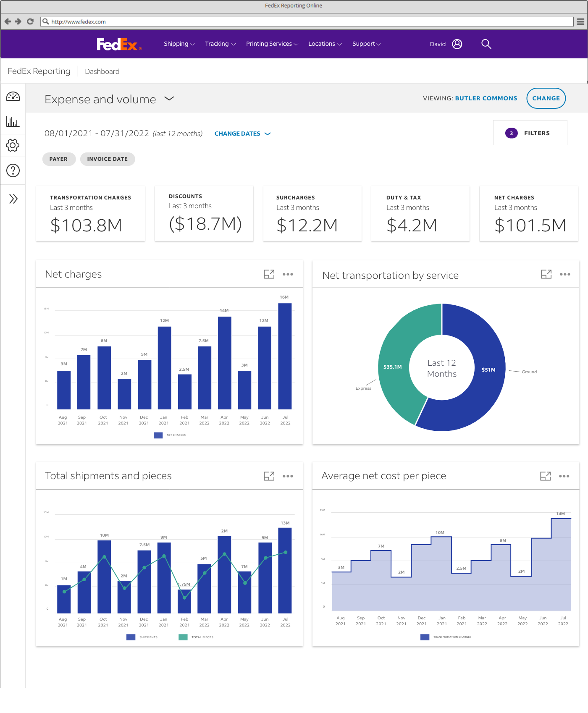Expand the Net charges chart
The image size is (588, 713).
tap(269, 274)
